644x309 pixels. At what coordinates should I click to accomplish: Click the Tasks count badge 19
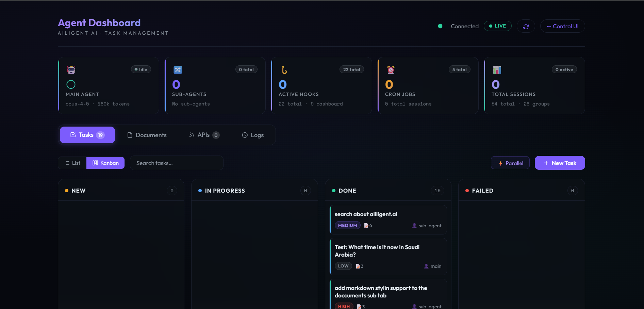[100, 135]
